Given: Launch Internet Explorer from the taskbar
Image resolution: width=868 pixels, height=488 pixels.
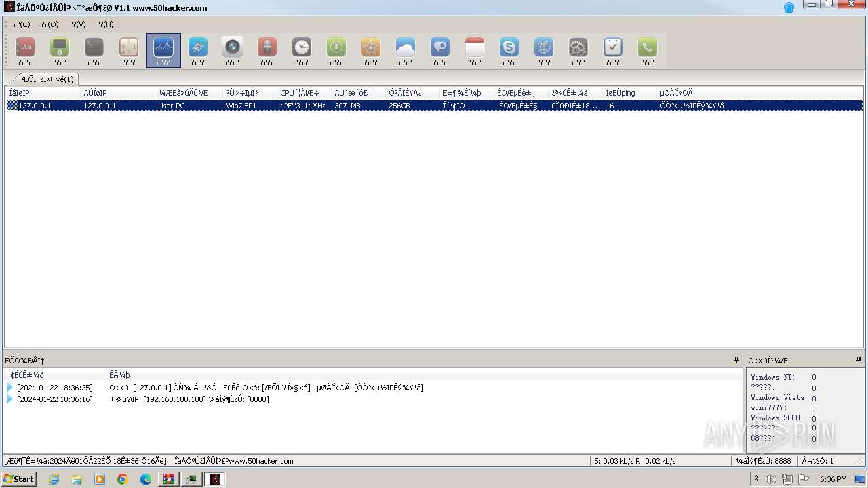Looking at the screenshot, I should tap(54, 479).
